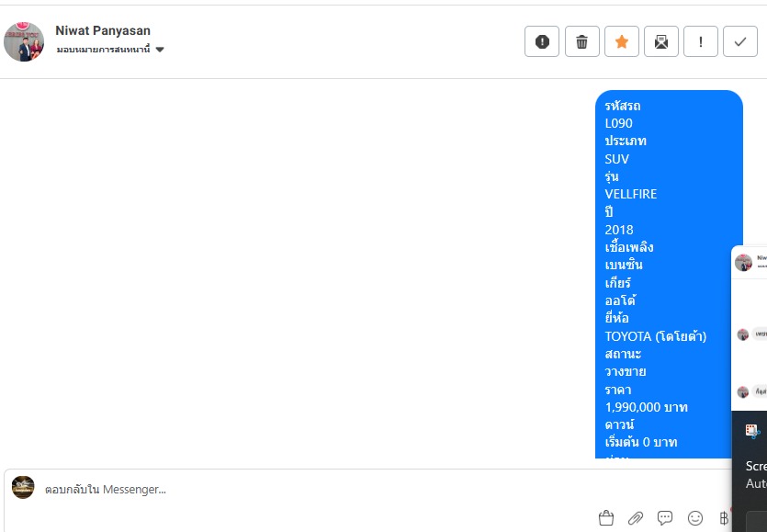Open Niwat Panyasan profile picture
The image size is (767, 532).
(x=24, y=41)
